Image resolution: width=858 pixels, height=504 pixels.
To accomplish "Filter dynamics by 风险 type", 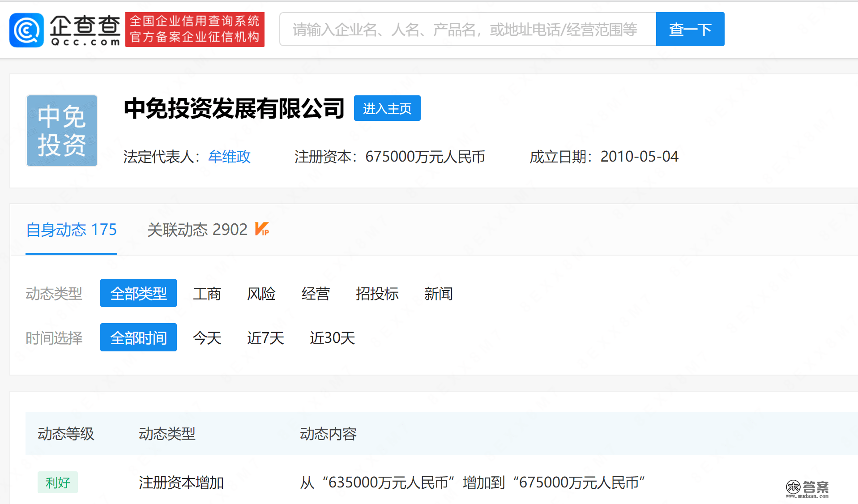I will coord(261,294).
